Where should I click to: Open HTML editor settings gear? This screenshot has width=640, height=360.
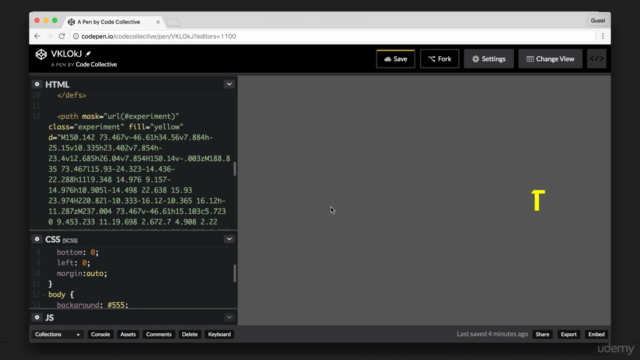[37, 84]
